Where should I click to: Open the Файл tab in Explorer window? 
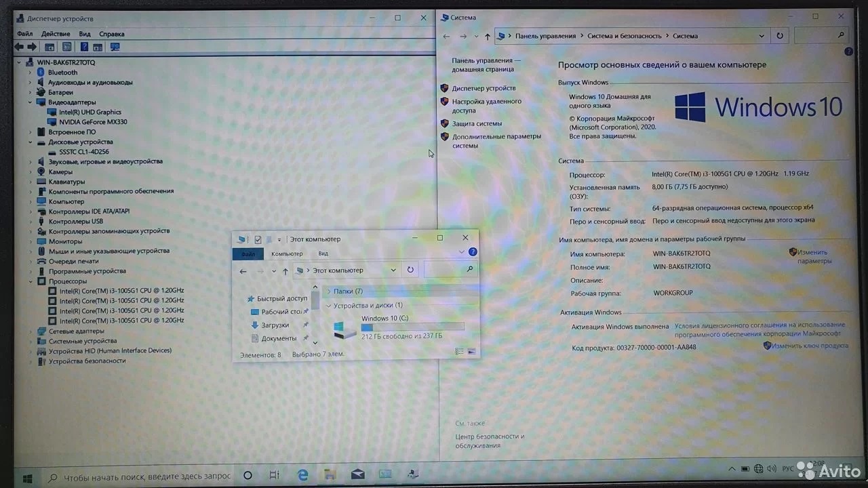click(248, 254)
